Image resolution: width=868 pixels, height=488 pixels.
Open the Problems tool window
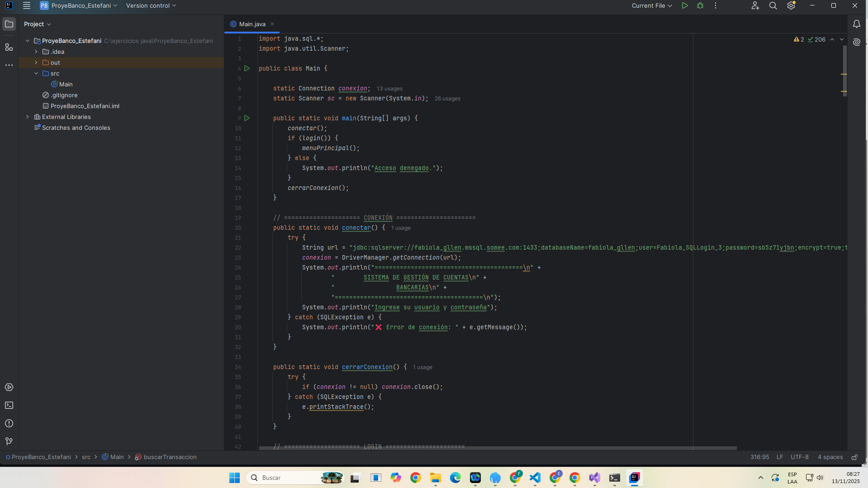tap(9, 423)
